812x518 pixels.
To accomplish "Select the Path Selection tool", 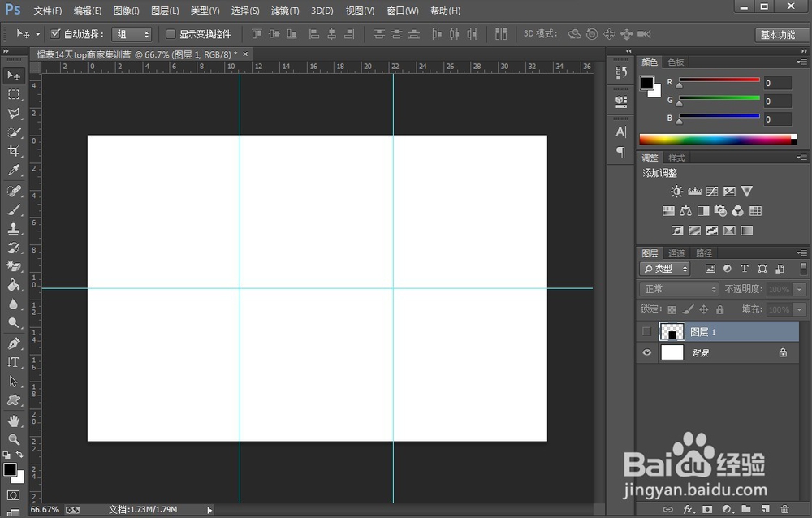I will pyautogui.click(x=14, y=382).
